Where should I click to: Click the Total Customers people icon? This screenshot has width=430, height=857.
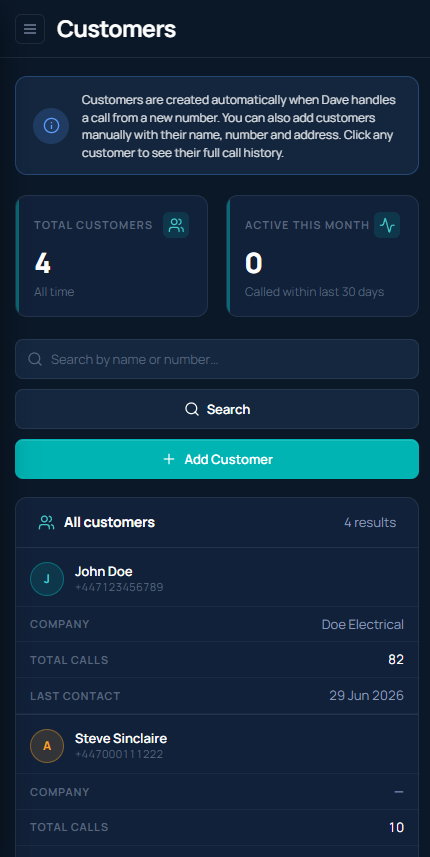[176, 225]
